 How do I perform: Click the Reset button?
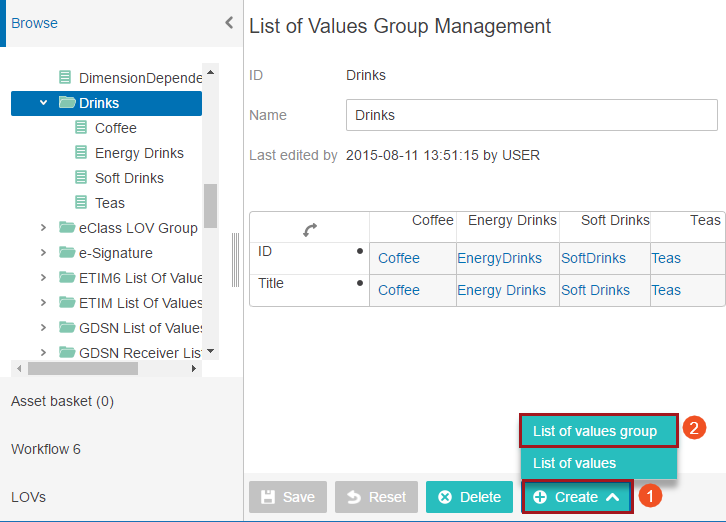pos(376,497)
